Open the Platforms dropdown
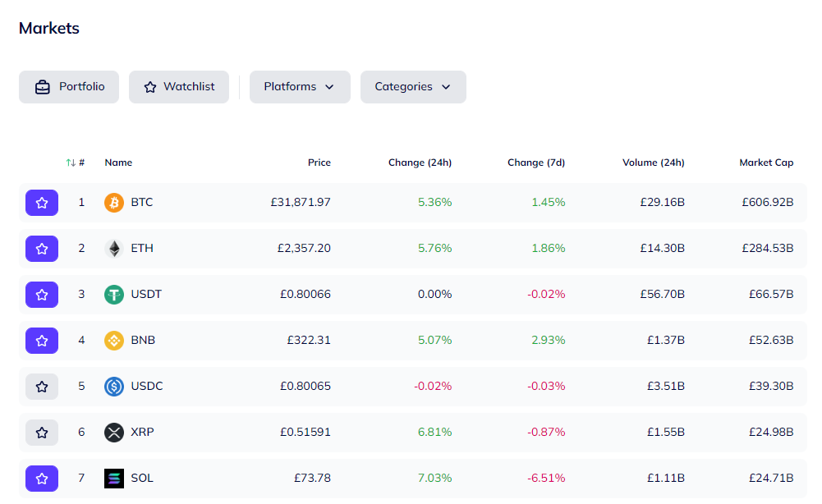Viewport: 822px width, 504px height. coord(300,87)
